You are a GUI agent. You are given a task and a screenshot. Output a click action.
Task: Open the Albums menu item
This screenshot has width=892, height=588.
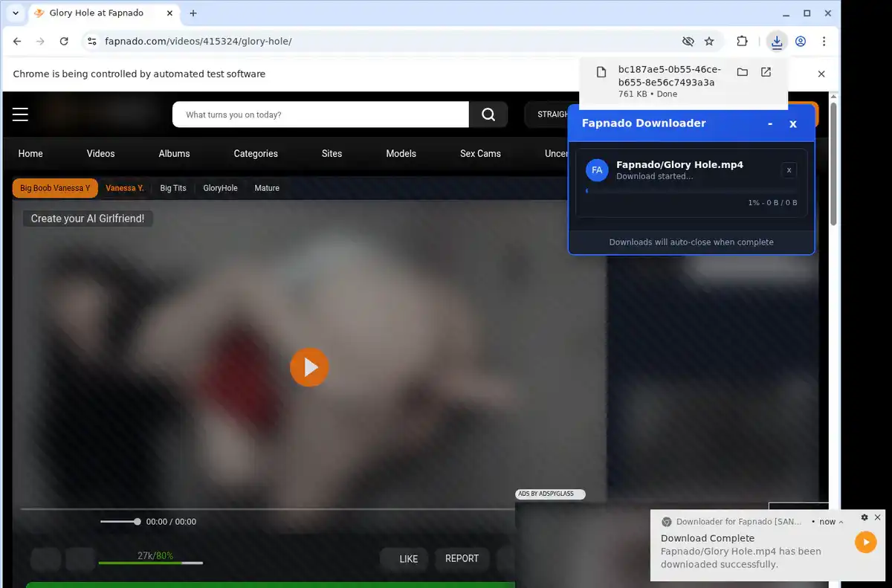pyautogui.click(x=174, y=153)
